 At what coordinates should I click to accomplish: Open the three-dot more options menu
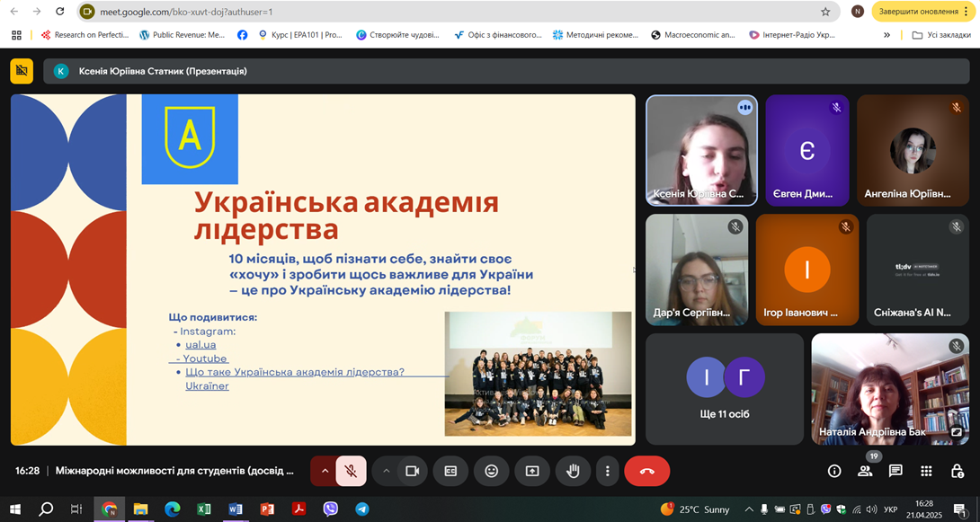[x=607, y=471]
